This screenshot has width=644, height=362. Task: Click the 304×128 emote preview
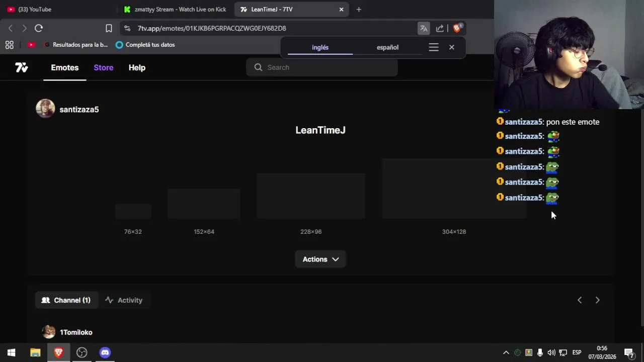click(454, 189)
